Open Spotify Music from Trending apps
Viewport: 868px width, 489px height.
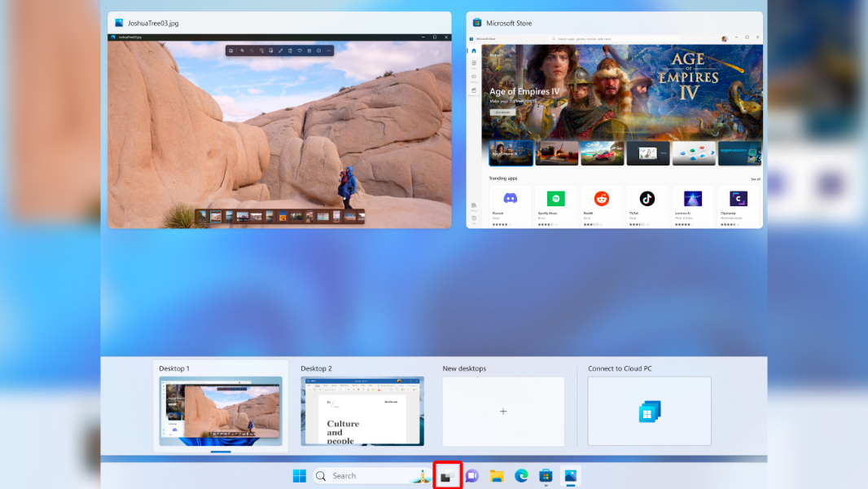pos(555,200)
